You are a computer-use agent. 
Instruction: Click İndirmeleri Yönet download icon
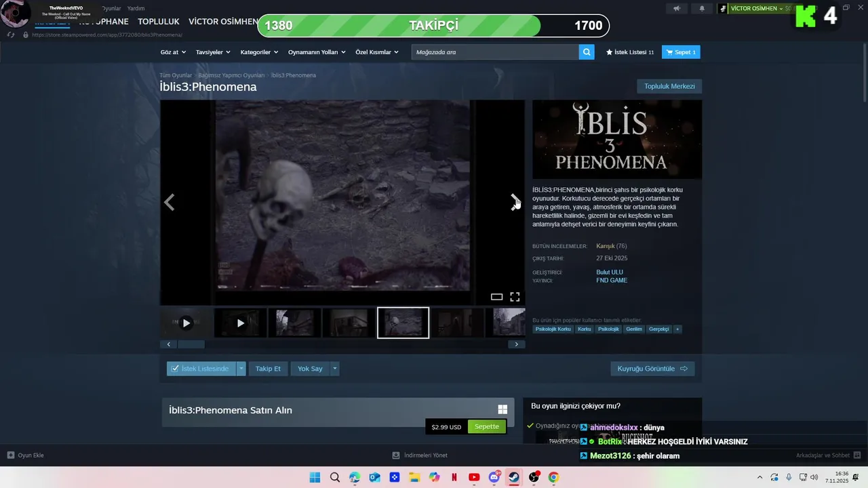click(x=396, y=455)
